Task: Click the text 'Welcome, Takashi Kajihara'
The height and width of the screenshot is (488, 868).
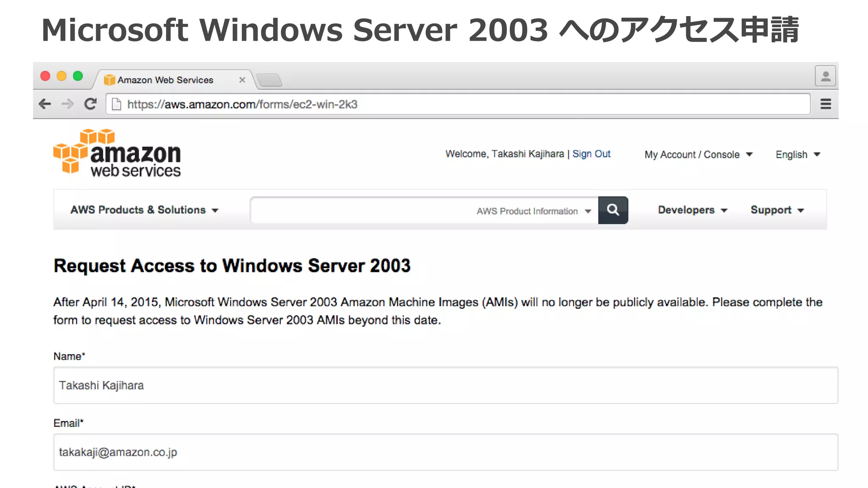Action: [x=504, y=154]
